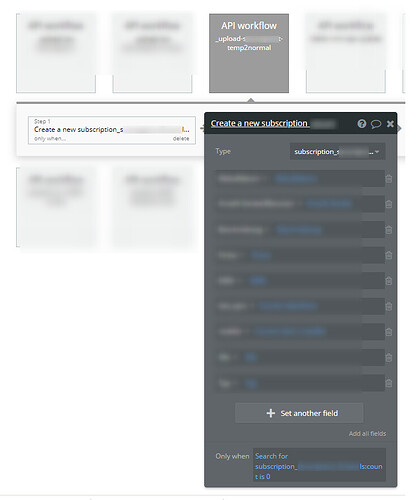Screen dimensions: 419x500
Task: Delete the third field row via trash icon
Action: coord(389,230)
